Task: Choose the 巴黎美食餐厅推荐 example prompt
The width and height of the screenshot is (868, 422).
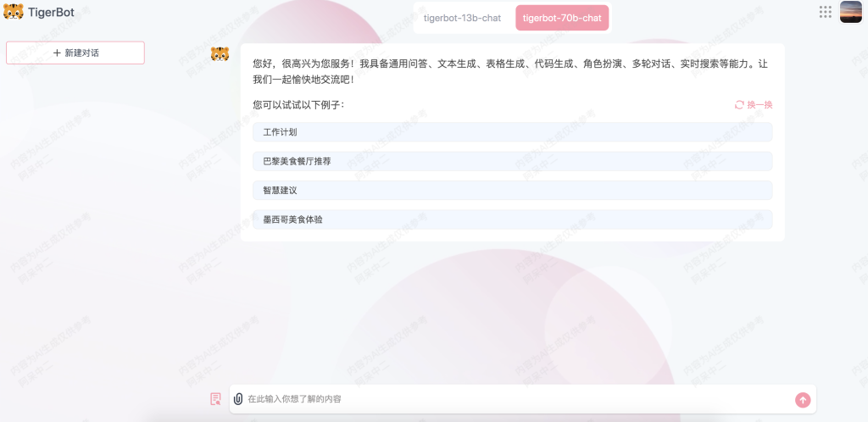Action: click(512, 161)
